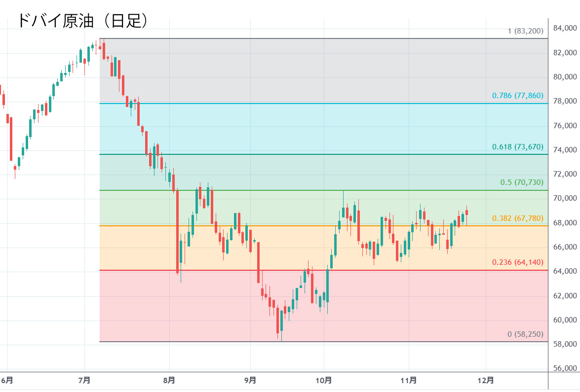Click the 8月 label on time axis
Image resolution: width=580 pixels, height=392 pixels.
169,380
